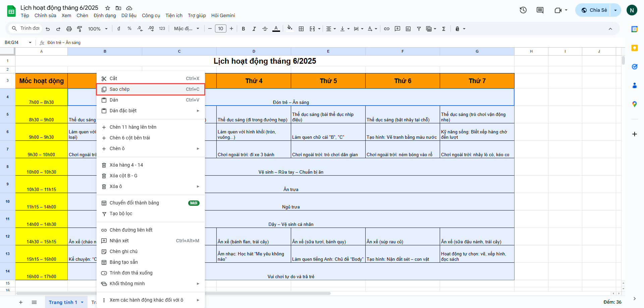Select Sao chép in context menu

pos(150,89)
